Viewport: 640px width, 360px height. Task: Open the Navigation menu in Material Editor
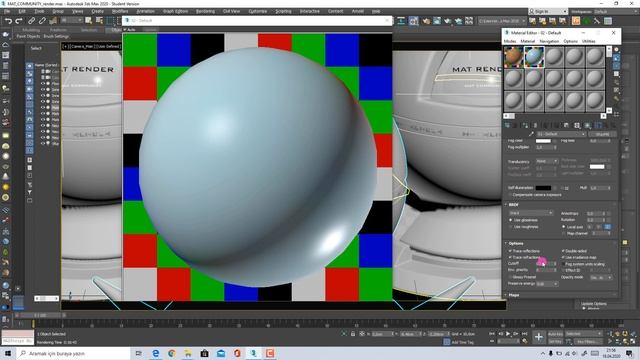[x=549, y=41]
